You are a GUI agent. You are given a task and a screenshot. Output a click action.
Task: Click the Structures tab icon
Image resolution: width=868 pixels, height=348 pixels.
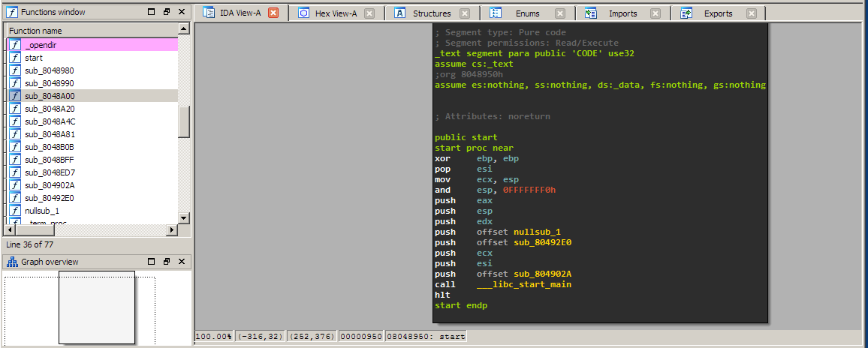(399, 13)
